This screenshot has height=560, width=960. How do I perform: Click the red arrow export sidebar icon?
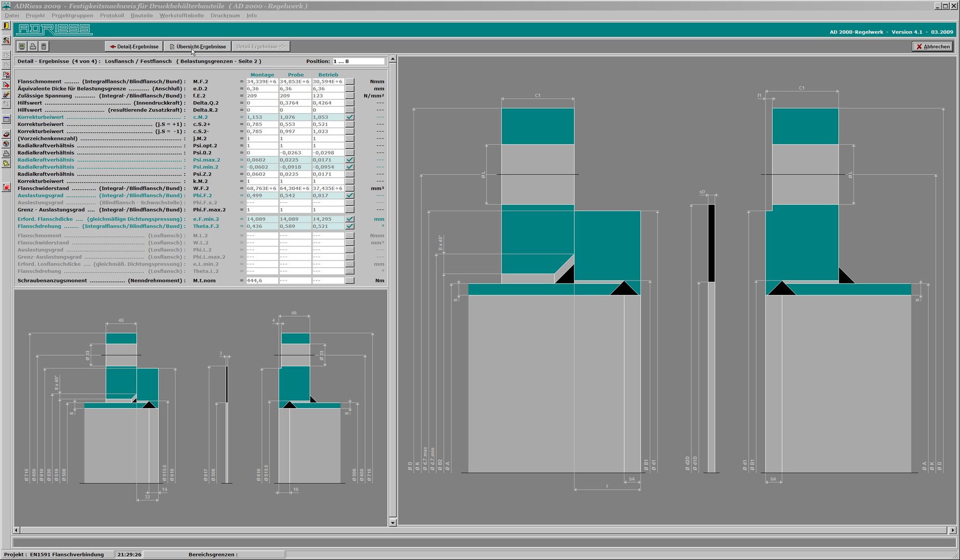6,85
